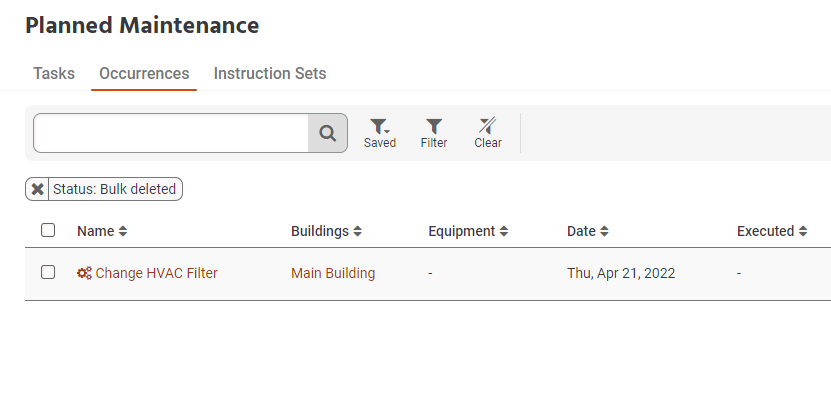
Task: Click the gears icon beside Change HVAC Filter
Action: click(x=84, y=273)
